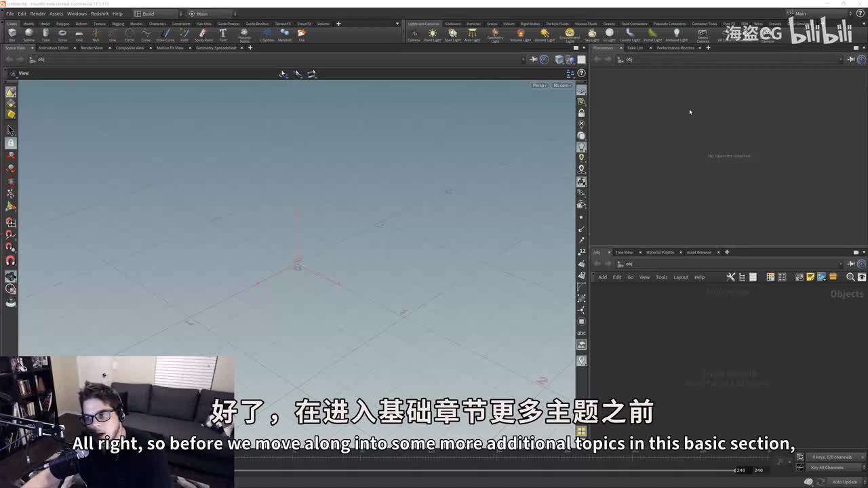The width and height of the screenshot is (868, 488).
Task: Toggle network tree list icon
Action: pos(742,277)
